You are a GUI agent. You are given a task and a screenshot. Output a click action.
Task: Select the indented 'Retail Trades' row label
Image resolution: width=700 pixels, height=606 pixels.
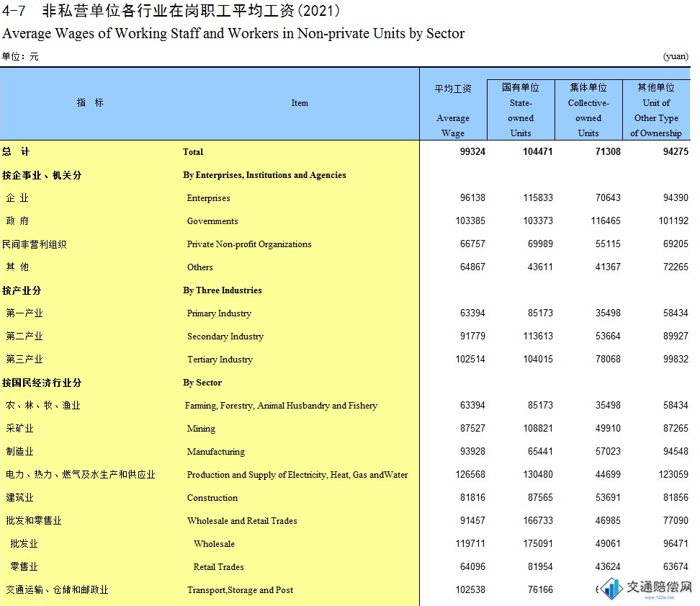(219, 567)
